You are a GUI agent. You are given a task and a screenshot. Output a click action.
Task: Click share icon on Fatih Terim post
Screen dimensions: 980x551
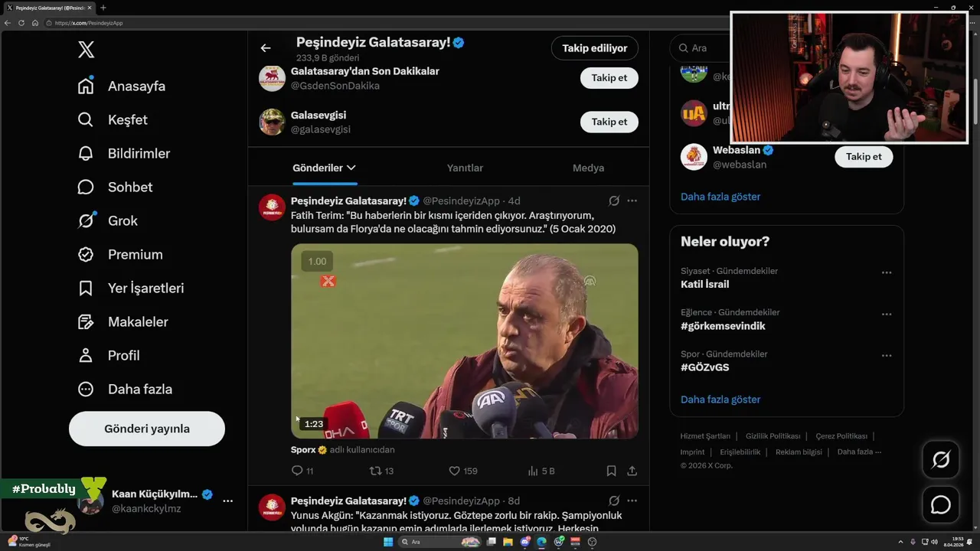(x=632, y=471)
